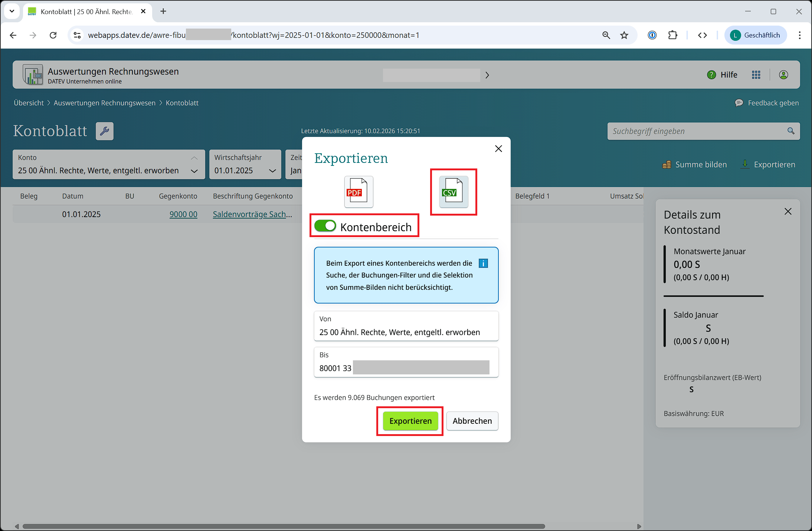
Task: Click Summe bilden
Action: pyautogui.click(x=695, y=164)
